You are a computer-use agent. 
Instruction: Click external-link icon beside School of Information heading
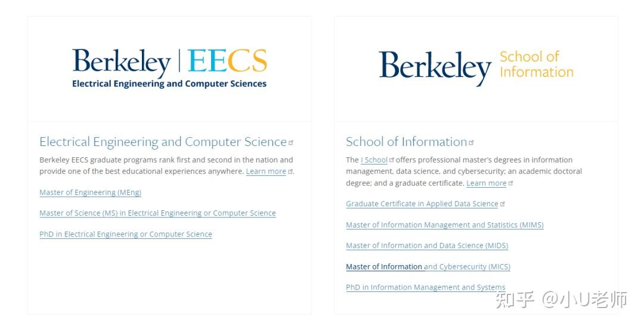[471, 143]
